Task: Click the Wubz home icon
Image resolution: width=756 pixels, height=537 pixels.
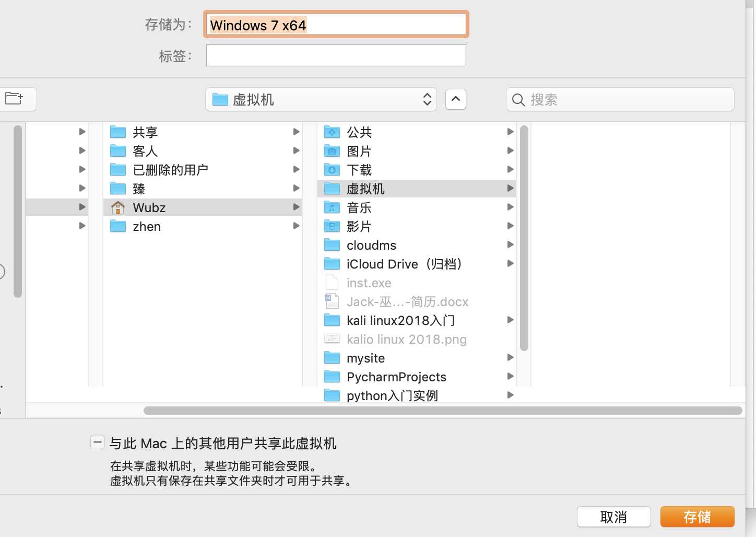Action: 118,207
